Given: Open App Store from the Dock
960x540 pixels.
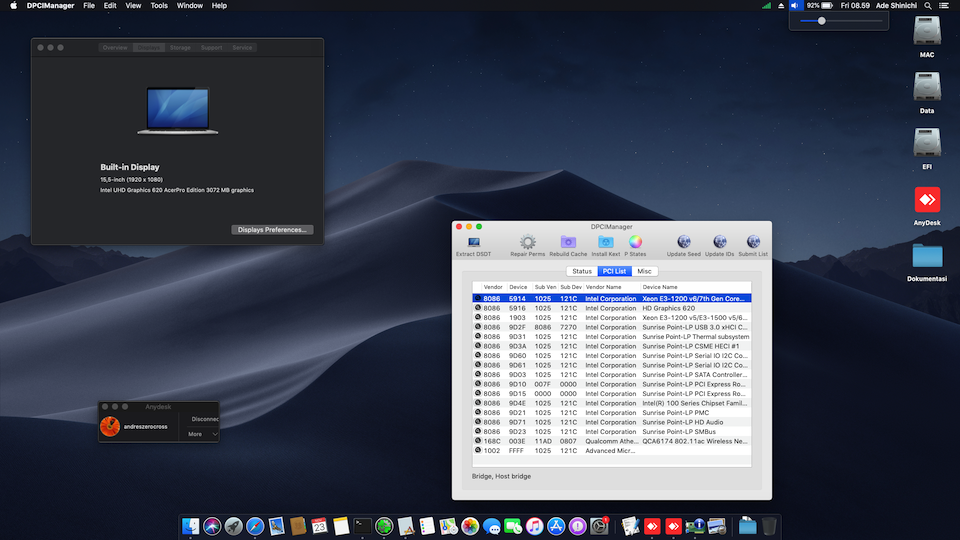Looking at the screenshot, I should (x=556, y=526).
